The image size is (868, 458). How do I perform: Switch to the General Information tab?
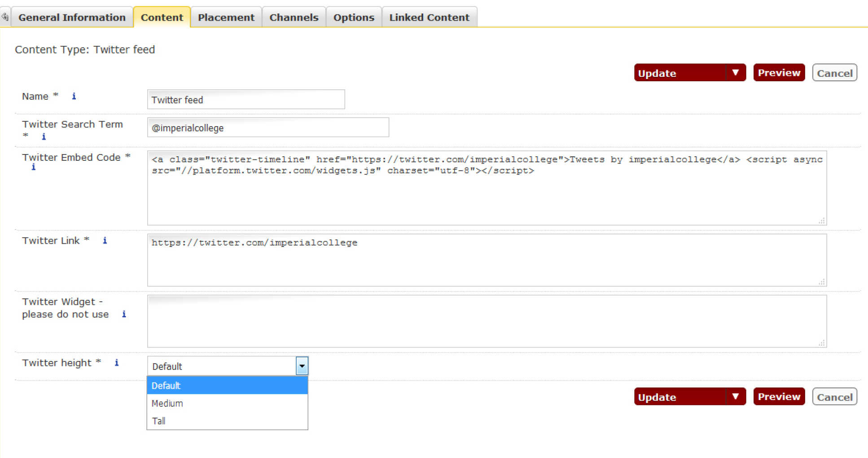72,18
